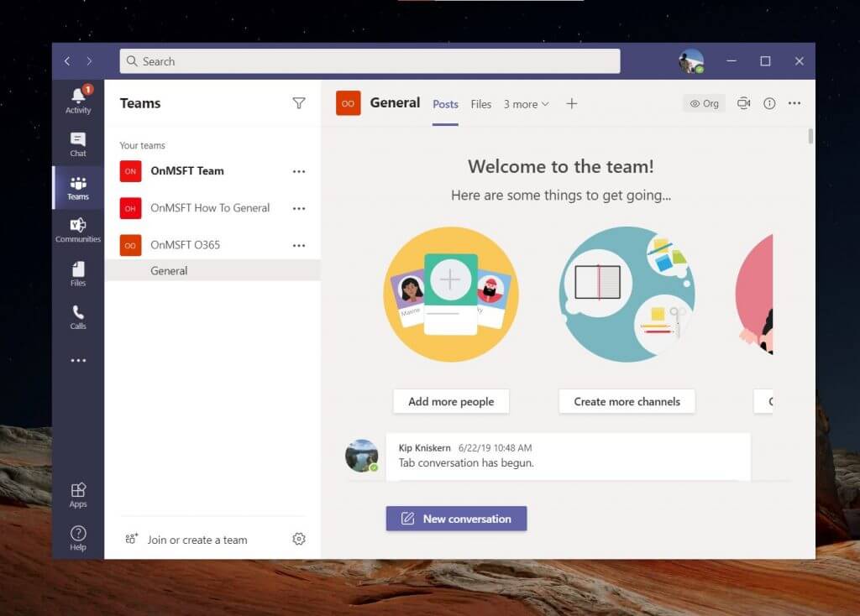The height and width of the screenshot is (616, 860).
Task: Start a Meet now video call
Action: tap(744, 103)
